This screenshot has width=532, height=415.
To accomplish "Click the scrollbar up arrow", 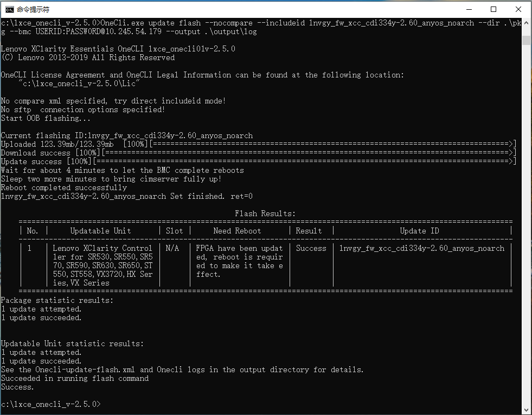I will click(526, 22).
